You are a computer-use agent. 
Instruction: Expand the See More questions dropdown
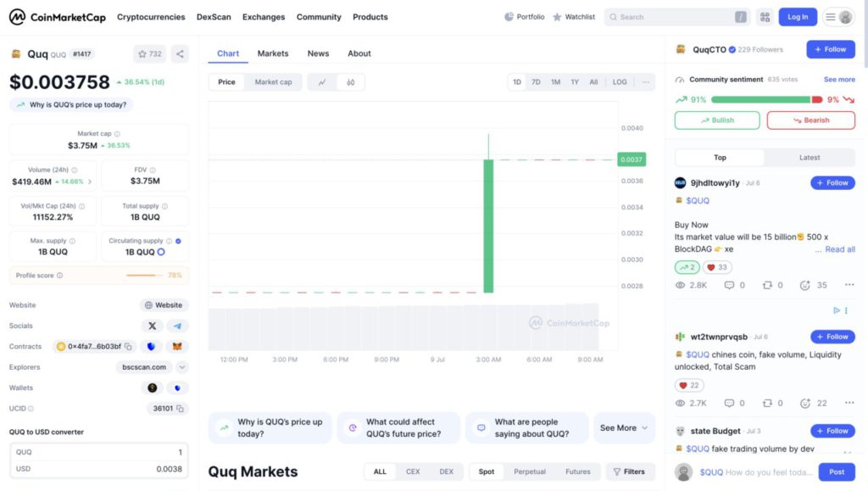point(624,428)
